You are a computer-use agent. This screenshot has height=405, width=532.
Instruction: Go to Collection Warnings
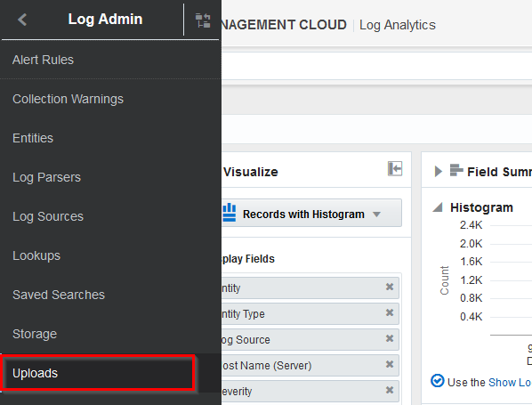point(68,99)
